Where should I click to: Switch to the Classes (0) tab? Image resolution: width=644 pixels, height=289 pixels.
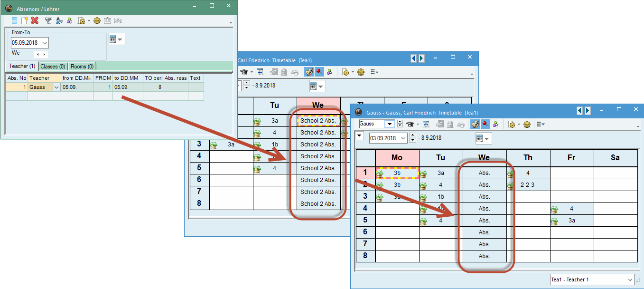[53, 67]
